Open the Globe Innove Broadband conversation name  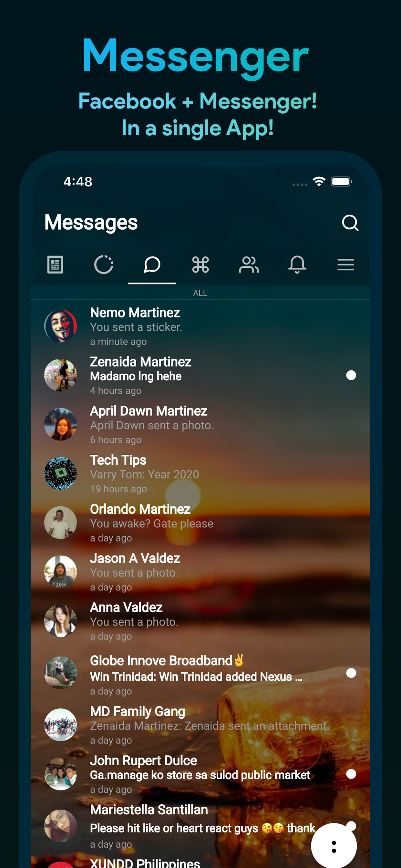pos(167,661)
